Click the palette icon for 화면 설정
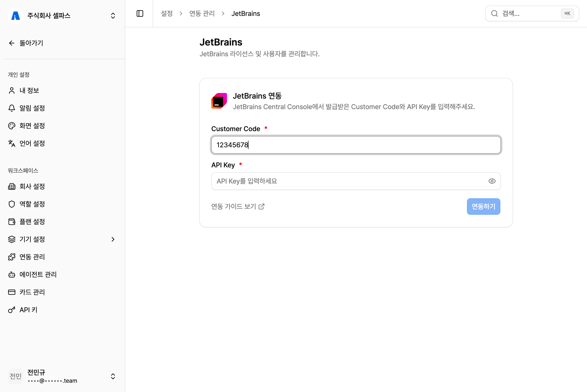The width and height of the screenshot is (587, 392). (x=12, y=126)
